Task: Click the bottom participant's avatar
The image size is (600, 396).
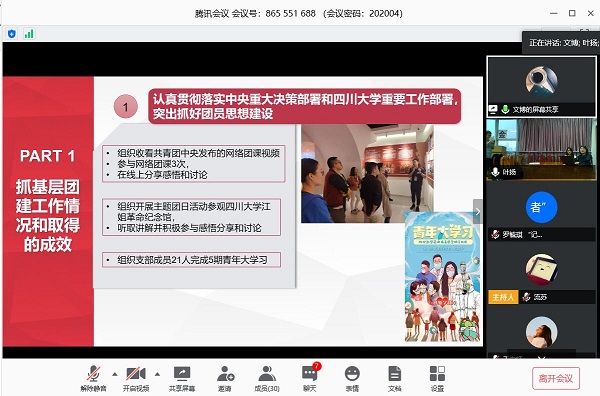Action: [x=541, y=332]
